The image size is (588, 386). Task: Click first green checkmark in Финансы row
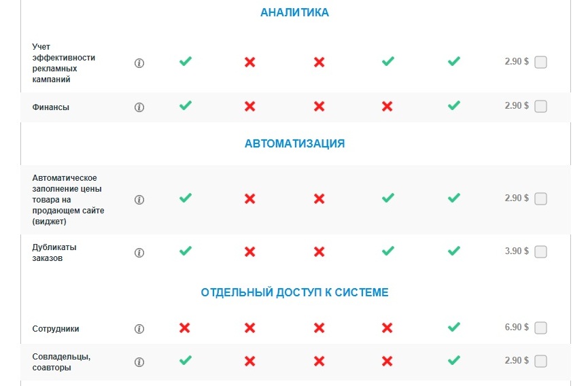(185, 105)
